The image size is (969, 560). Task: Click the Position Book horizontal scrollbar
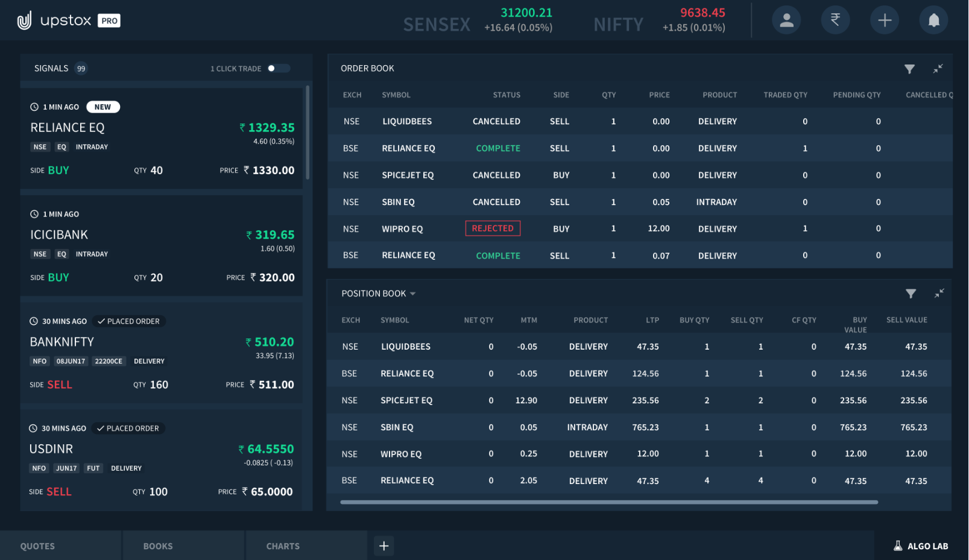pyautogui.click(x=609, y=502)
